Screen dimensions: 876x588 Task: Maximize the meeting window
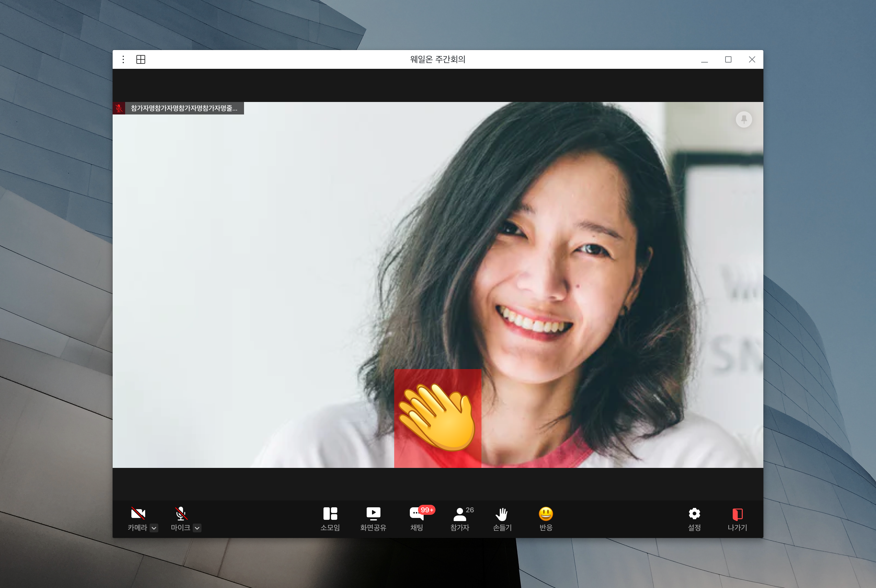(x=728, y=59)
